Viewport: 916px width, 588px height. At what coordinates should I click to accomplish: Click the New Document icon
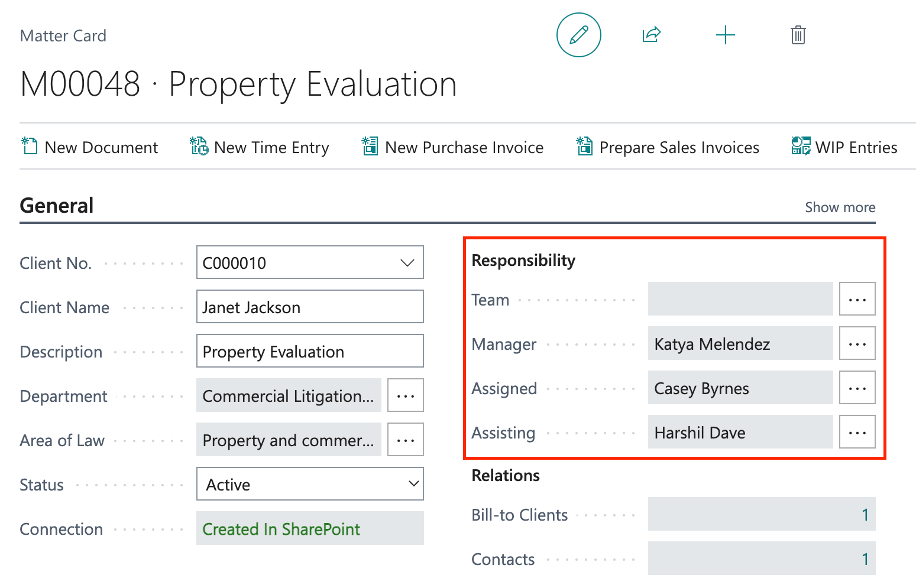30,146
